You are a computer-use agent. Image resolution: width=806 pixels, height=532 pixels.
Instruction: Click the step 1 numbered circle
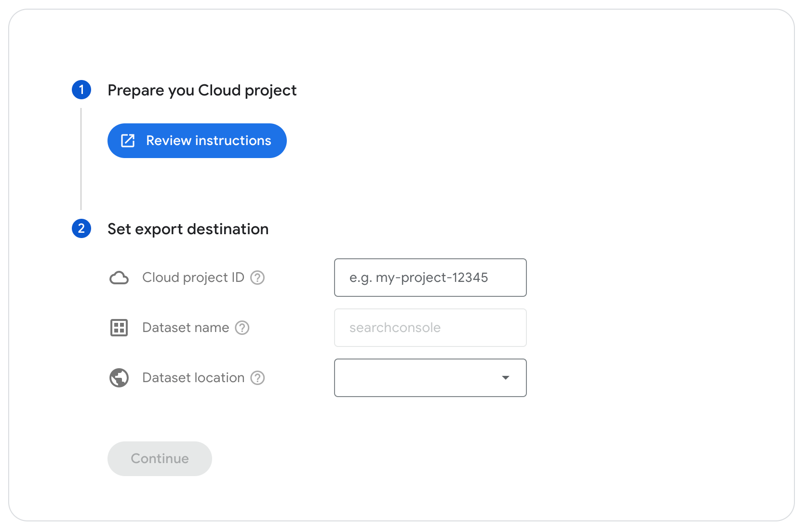(x=81, y=90)
